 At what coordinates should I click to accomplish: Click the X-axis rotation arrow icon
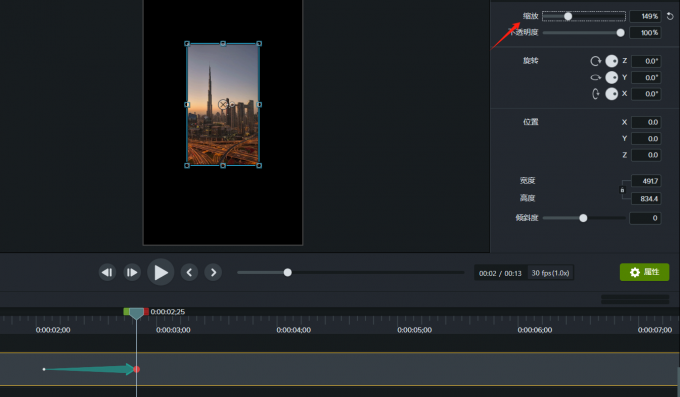pyautogui.click(x=596, y=94)
